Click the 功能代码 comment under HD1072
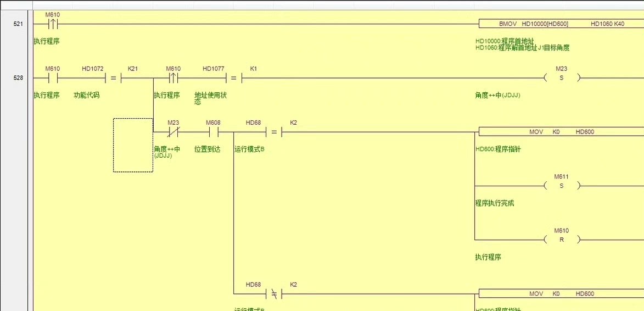The image size is (644, 311). pos(87,95)
